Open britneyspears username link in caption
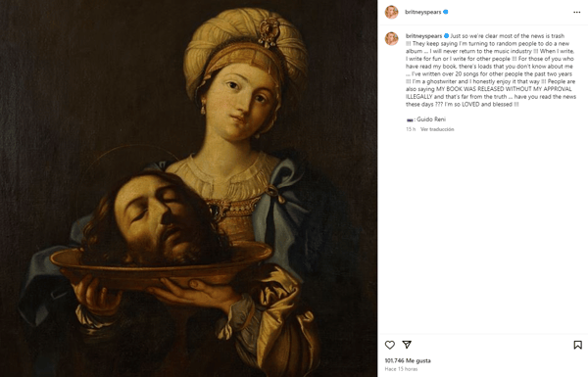Image resolution: width=588 pixels, height=377 pixels. (x=423, y=36)
